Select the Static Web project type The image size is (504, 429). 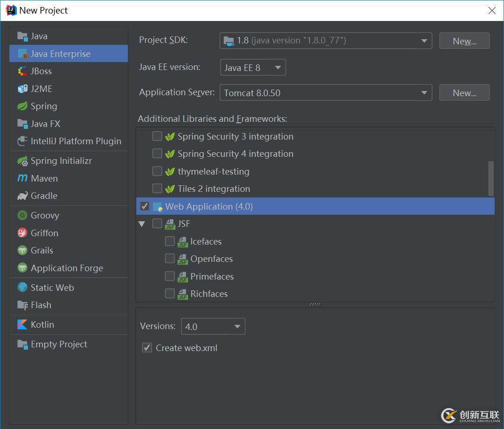coord(69,288)
